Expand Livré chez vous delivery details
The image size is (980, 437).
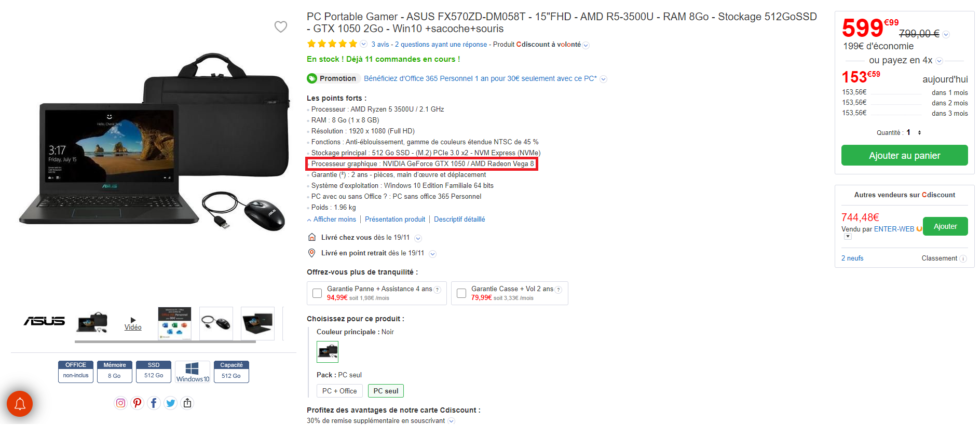click(418, 238)
